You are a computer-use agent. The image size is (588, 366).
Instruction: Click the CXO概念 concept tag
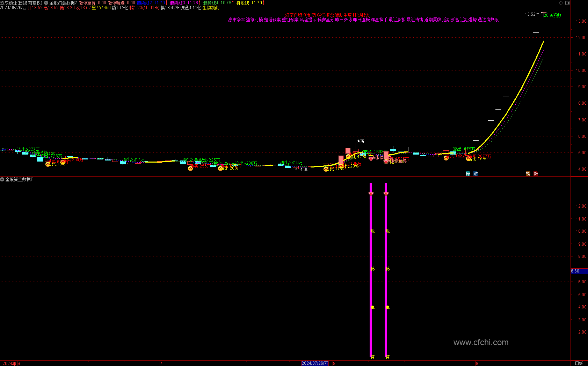(325, 15)
